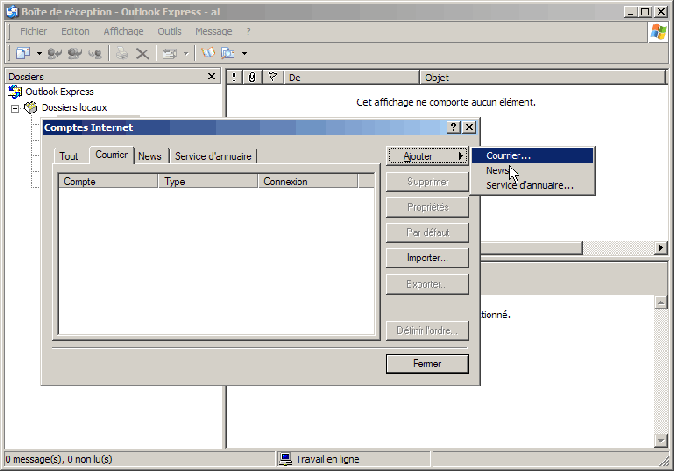Click the Type column header
The height and width of the screenshot is (471, 674).
pyautogui.click(x=208, y=181)
